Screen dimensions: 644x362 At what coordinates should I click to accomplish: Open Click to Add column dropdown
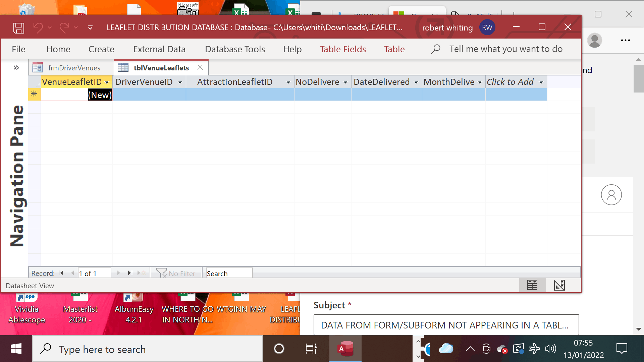[x=541, y=82]
